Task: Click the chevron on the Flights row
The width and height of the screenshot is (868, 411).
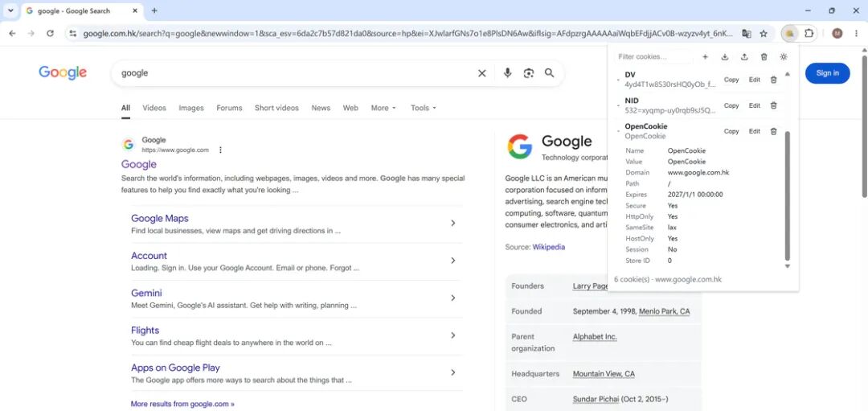Action: click(x=452, y=335)
